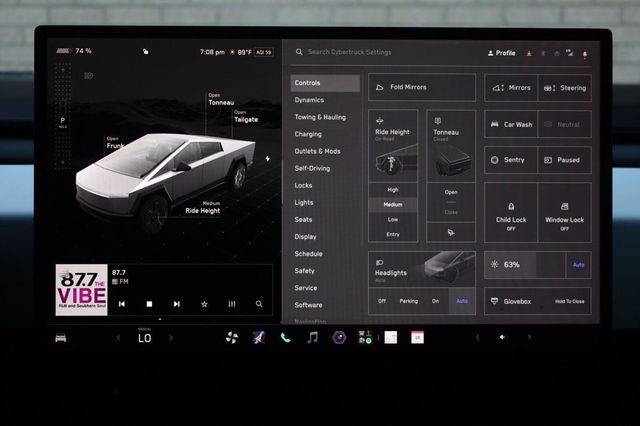The image size is (640, 426).
Task: Tap the icon below tonneau controls
Action: (451, 232)
